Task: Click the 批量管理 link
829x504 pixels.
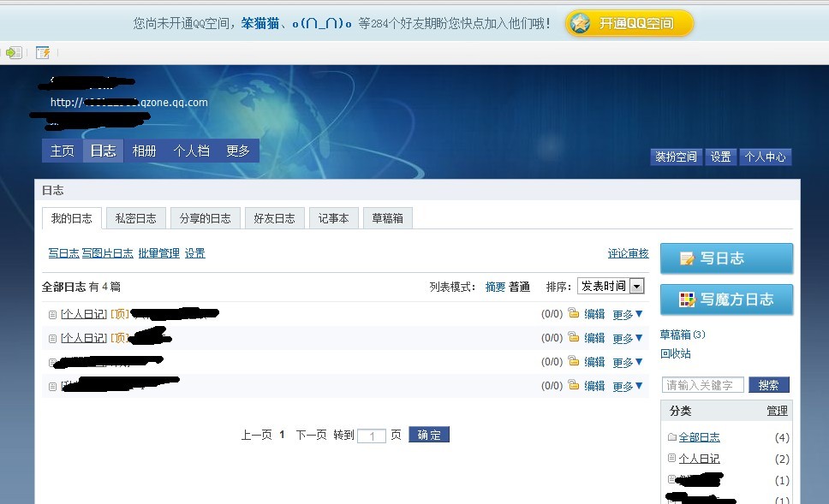Action: (158, 253)
